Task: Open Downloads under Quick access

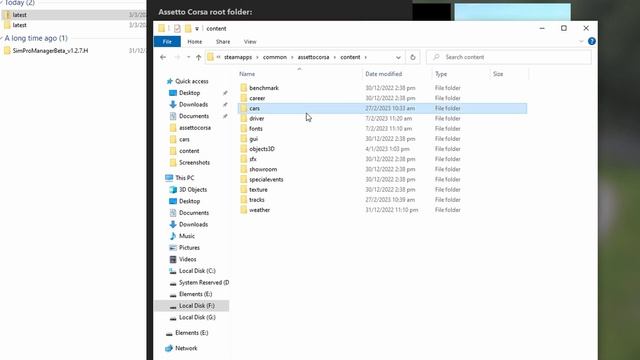Action: coord(193,104)
